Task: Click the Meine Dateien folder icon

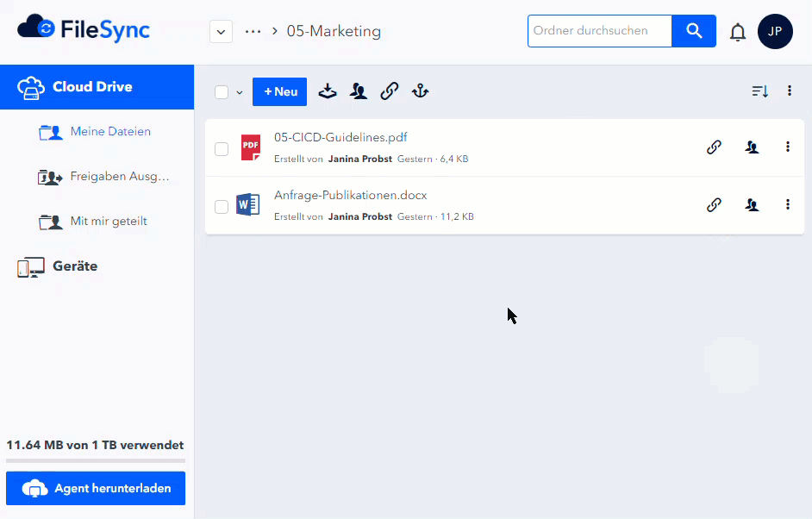Action: tap(50, 133)
